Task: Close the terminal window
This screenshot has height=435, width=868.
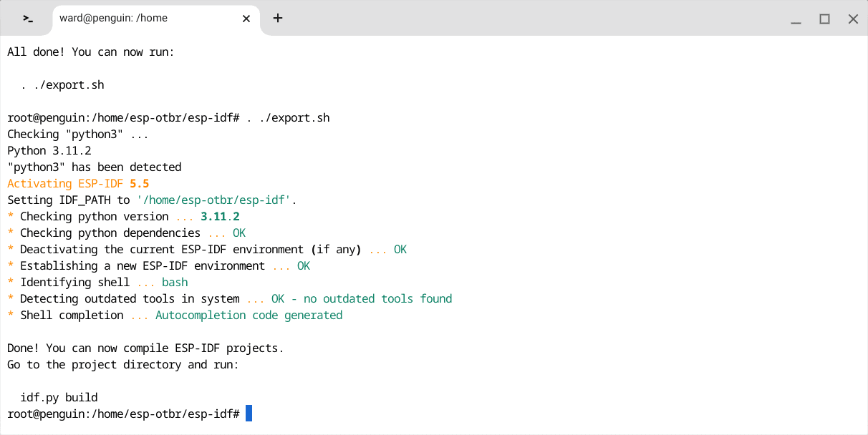Action: point(853,19)
